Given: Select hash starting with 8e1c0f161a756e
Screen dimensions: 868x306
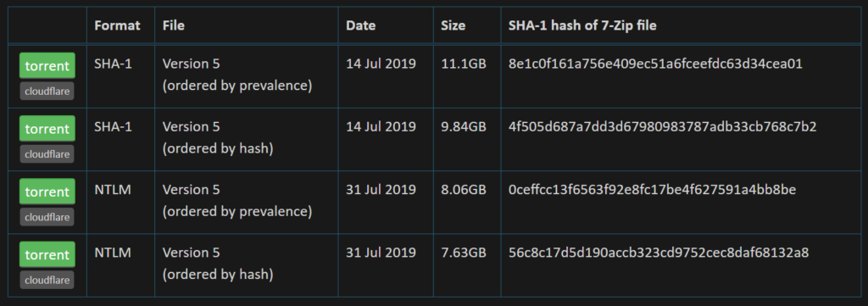Looking at the screenshot, I should 655,64.
